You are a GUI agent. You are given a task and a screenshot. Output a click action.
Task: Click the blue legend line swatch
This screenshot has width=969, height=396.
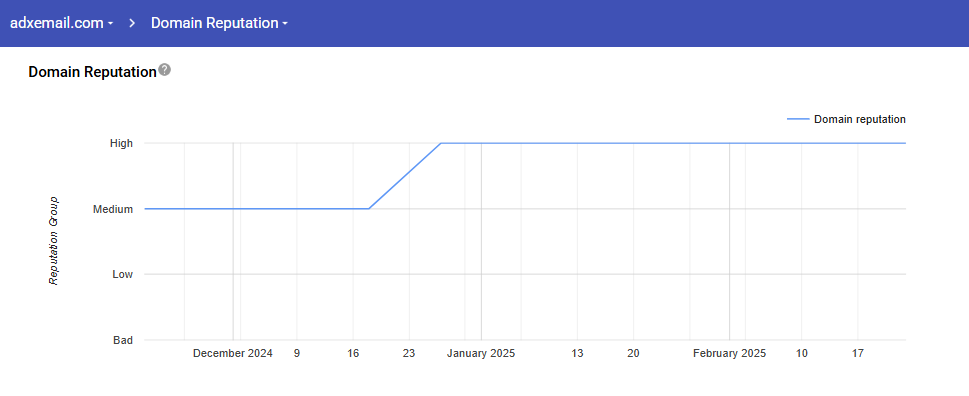798,119
